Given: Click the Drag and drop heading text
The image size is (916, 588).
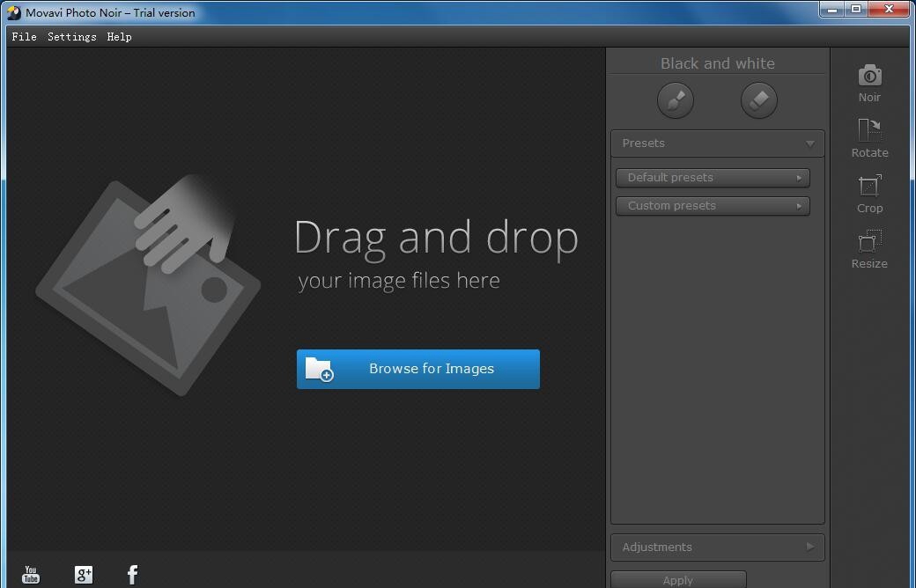Looking at the screenshot, I should [x=436, y=238].
